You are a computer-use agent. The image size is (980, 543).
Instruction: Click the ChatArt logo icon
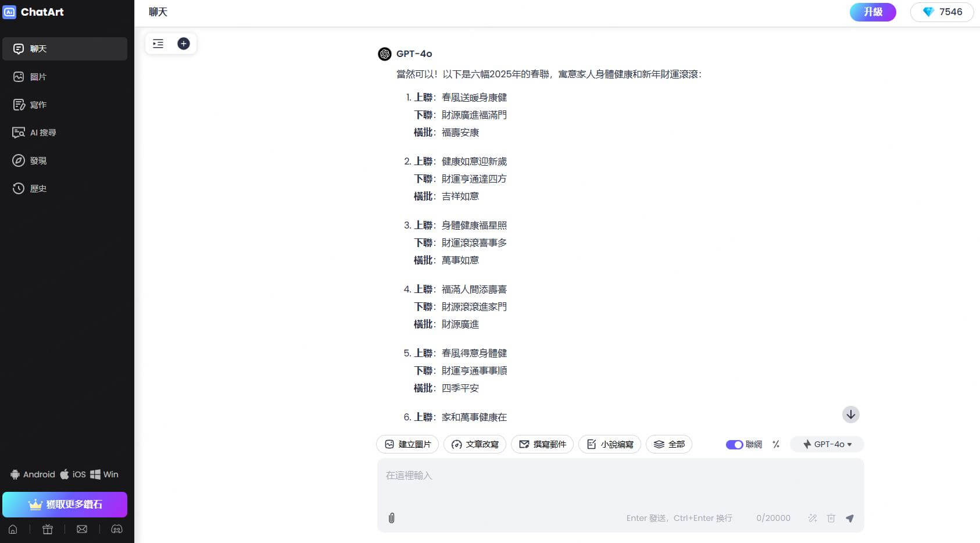[x=9, y=12]
